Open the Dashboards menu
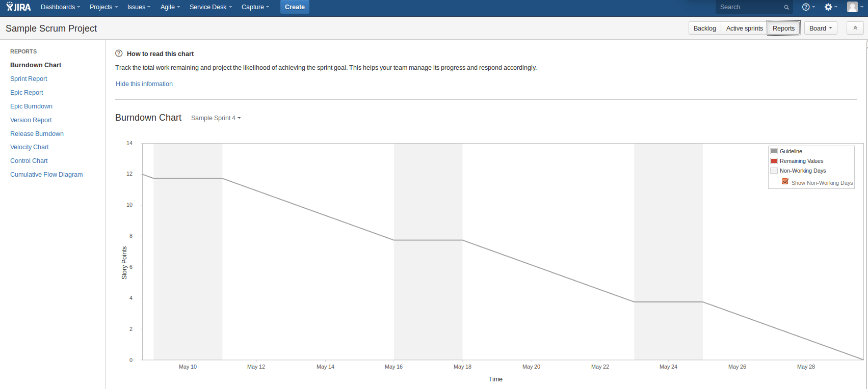868x389 pixels. [60, 7]
